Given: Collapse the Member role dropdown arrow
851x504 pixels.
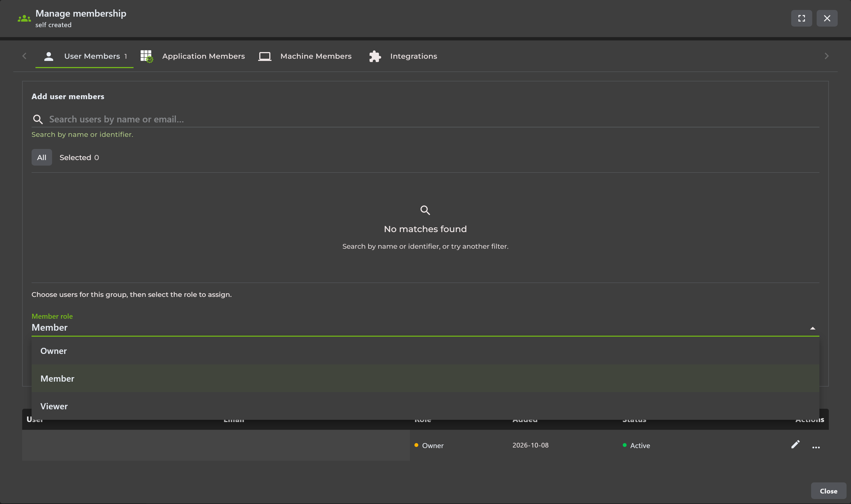Looking at the screenshot, I should click(812, 328).
